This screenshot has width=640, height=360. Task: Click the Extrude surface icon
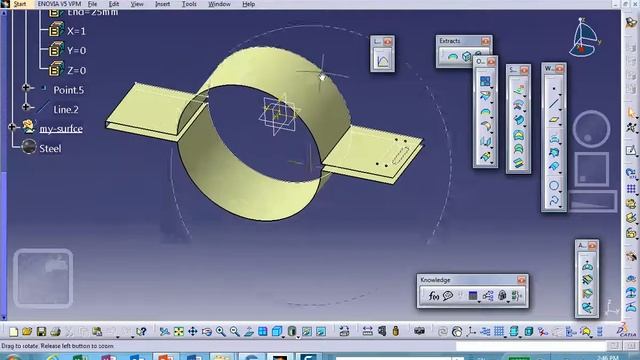point(518,89)
